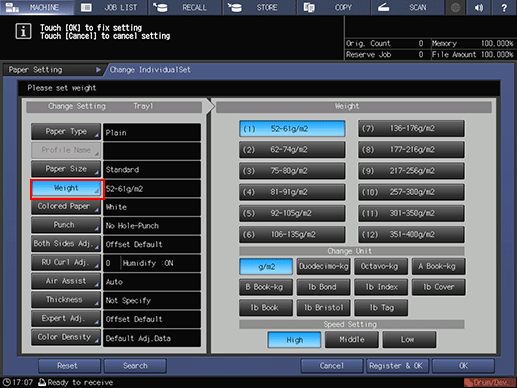Select weight (3) 75-80g/m2

pyautogui.click(x=292, y=171)
